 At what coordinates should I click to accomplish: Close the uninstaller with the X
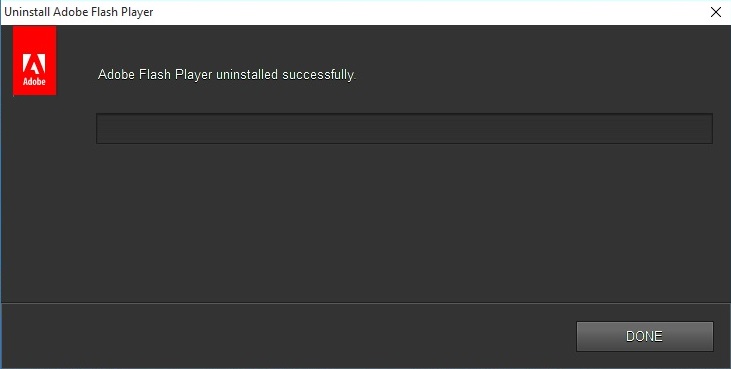coord(716,12)
